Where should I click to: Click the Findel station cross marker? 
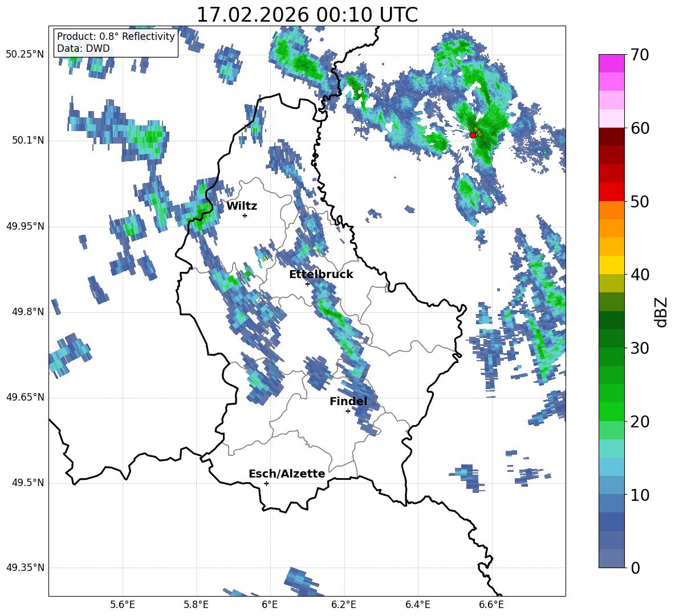[x=348, y=411]
